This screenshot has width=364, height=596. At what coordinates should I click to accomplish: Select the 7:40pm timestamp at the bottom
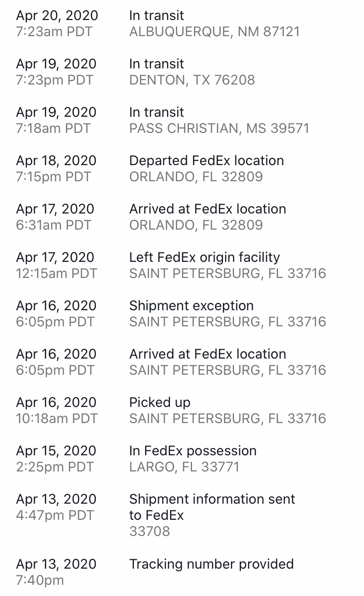click(x=40, y=580)
